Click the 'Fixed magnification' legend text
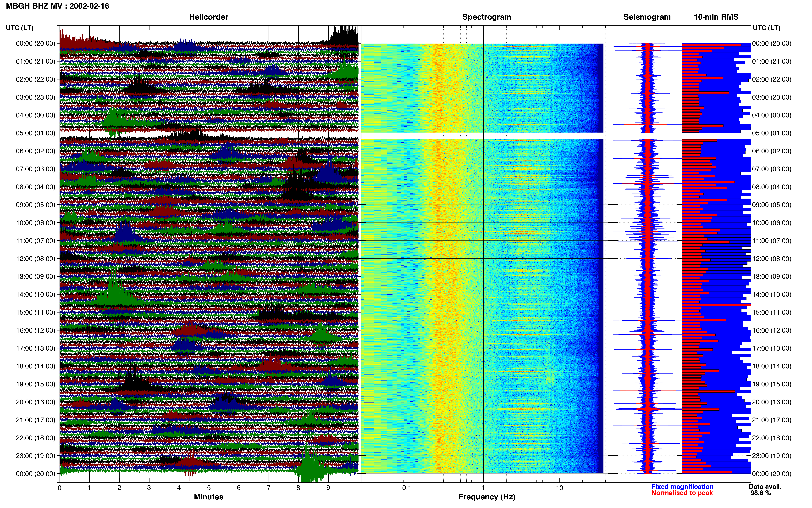Image resolution: width=812 pixels, height=508 pixels. click(x=682, y=486)
